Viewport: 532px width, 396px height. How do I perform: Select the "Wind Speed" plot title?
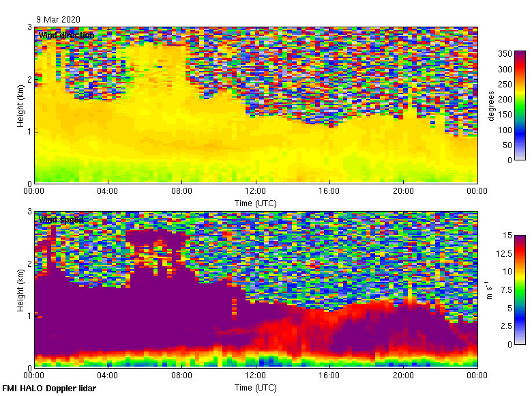point(61,220)
